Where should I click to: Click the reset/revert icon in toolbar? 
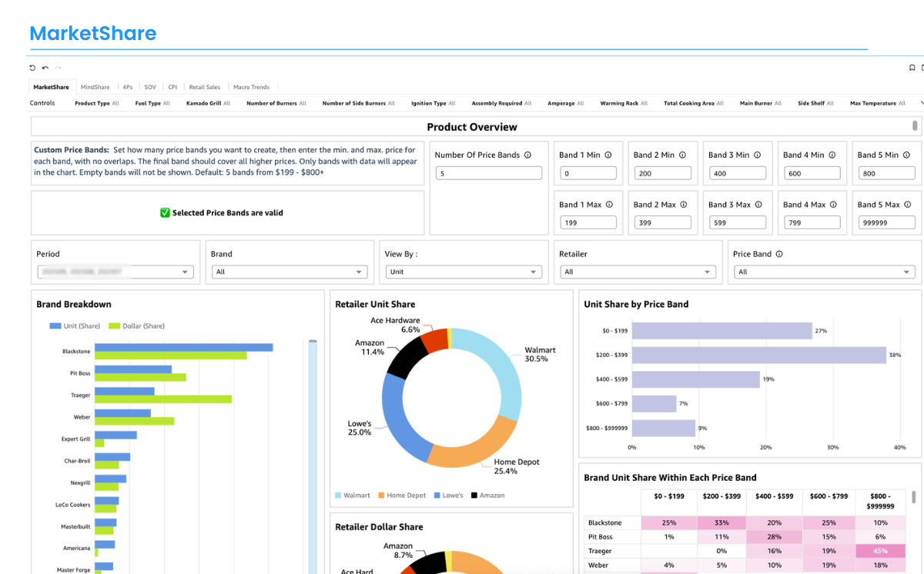tap(32, 68)
